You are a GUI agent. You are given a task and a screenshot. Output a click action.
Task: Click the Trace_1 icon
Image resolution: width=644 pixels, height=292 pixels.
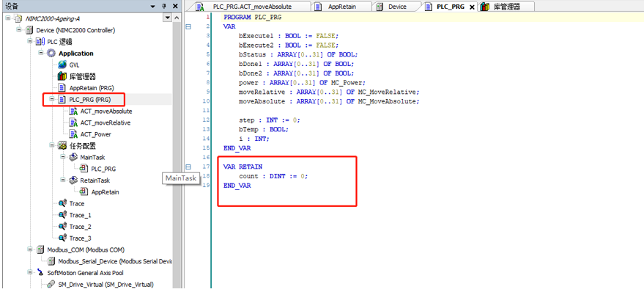[63, 215]
